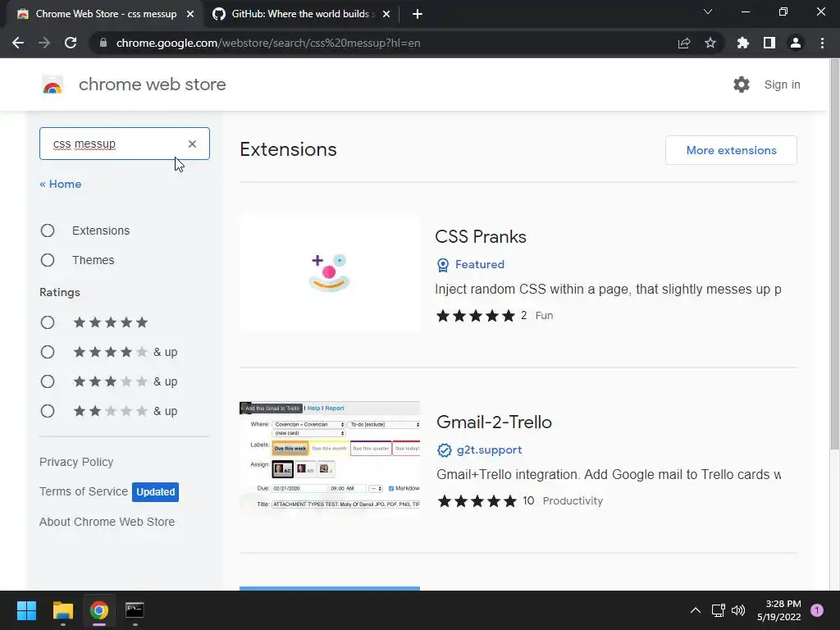Filter by three stars & up
840x630 pixels.
coord(48,381)
